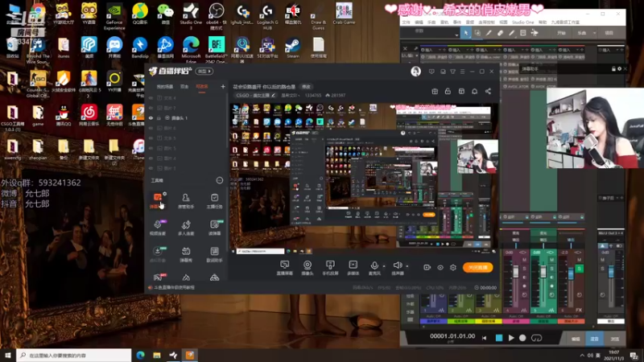
Task: Open the 视图 menu in Studio One
Action: [x=503, y=23]
